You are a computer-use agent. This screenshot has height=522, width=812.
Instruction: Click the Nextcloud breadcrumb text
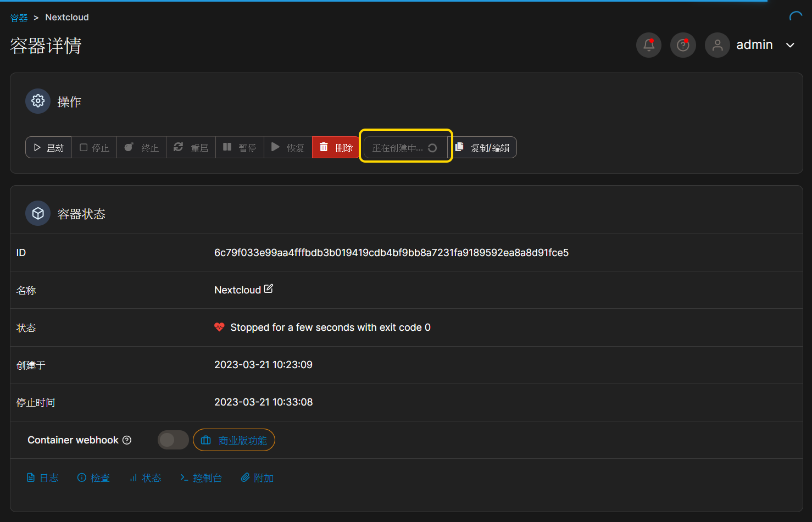click(x=67, y=18)
